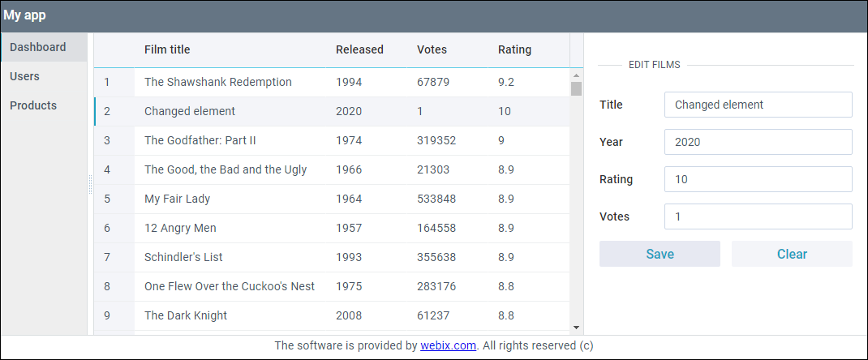Edit the Votes text field
This screenshot has width=868, height=360.
[x=758, y=216]
